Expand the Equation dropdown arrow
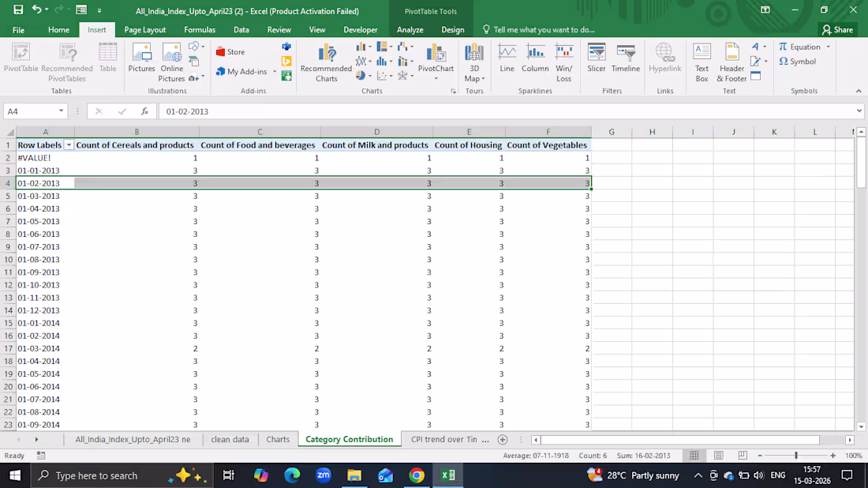868x488 pixels. tap(828, 47)
